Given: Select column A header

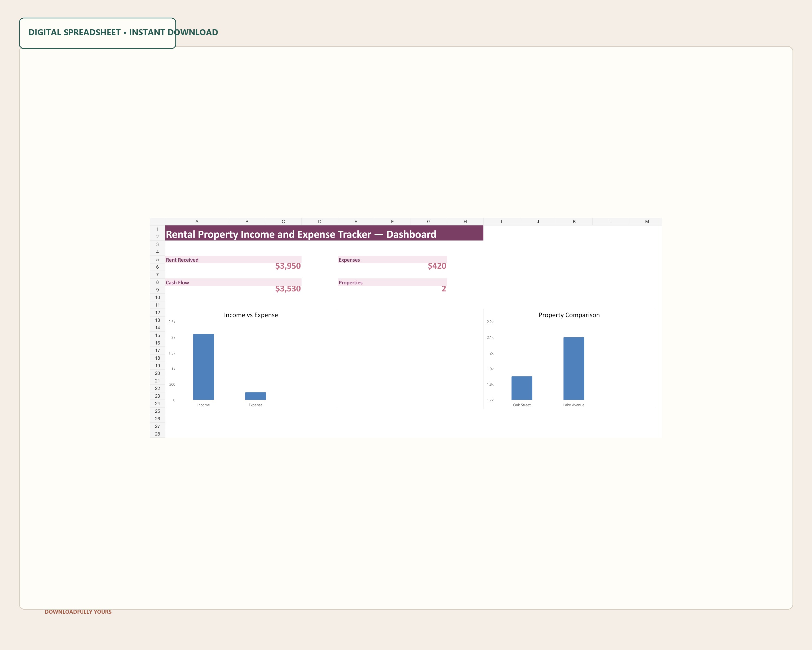Looking at the screenshot, I should pos(197,222).
